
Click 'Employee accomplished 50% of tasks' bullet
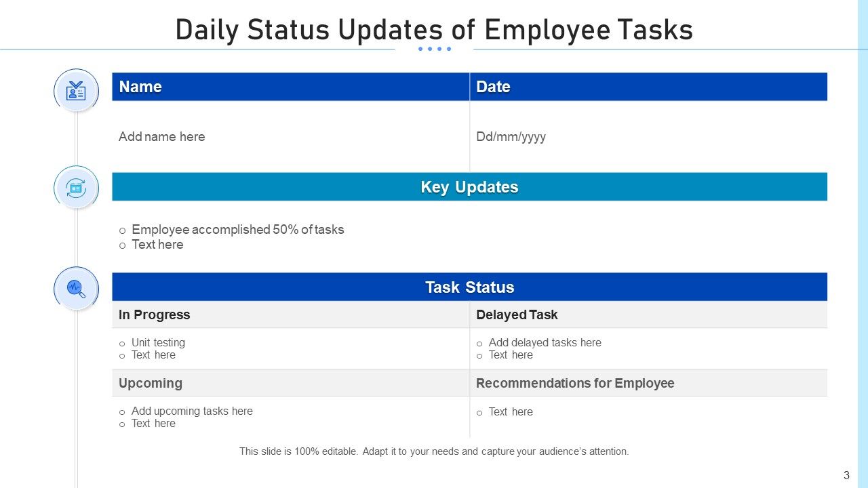[x=237, y=230]
